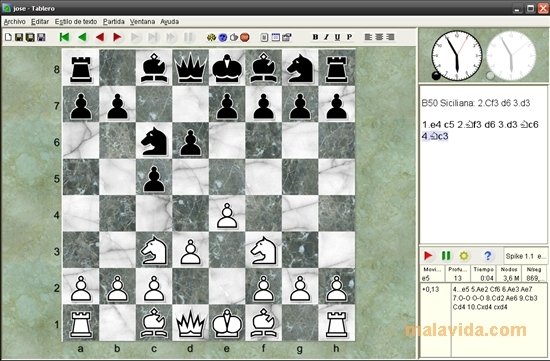Toggle underline text formatting
Image resolution: width=550 pixels, height=361 pixels.
(337, 37)
